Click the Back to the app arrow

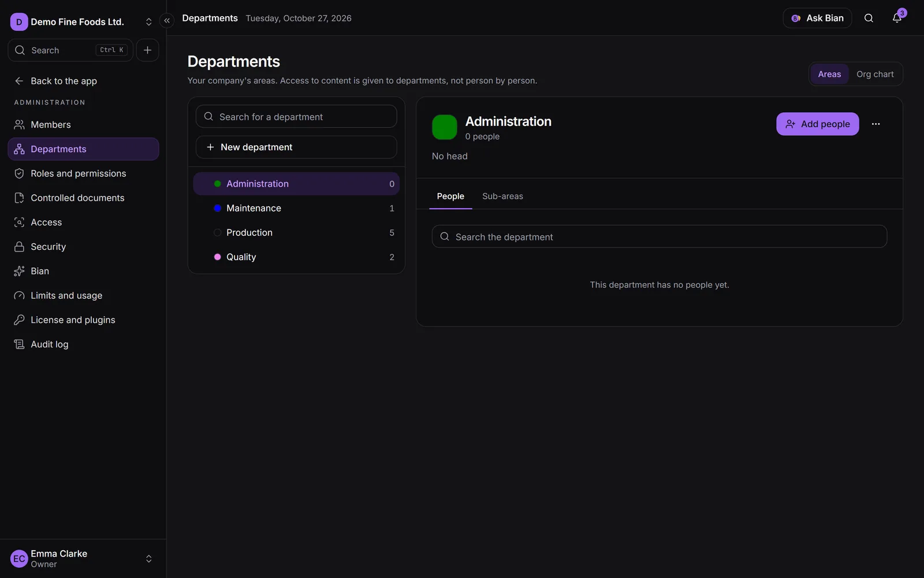19,81
